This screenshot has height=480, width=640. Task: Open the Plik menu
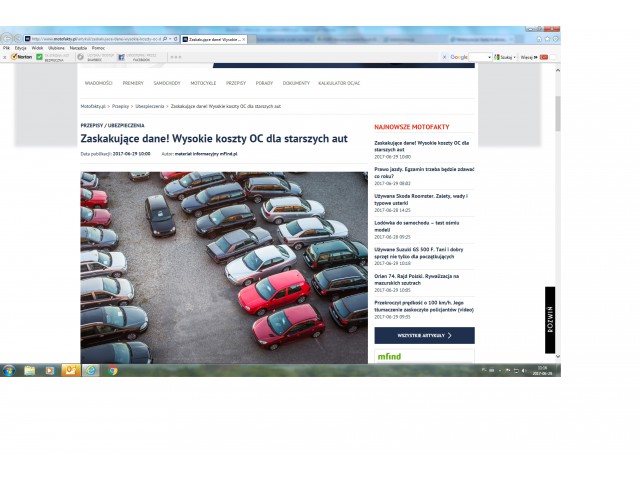[x=7, y=48]
